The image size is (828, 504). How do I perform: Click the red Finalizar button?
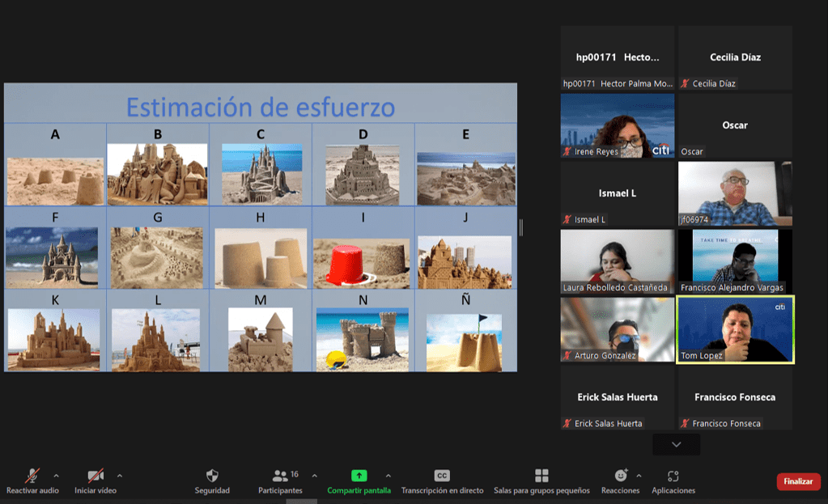point(798,481)
